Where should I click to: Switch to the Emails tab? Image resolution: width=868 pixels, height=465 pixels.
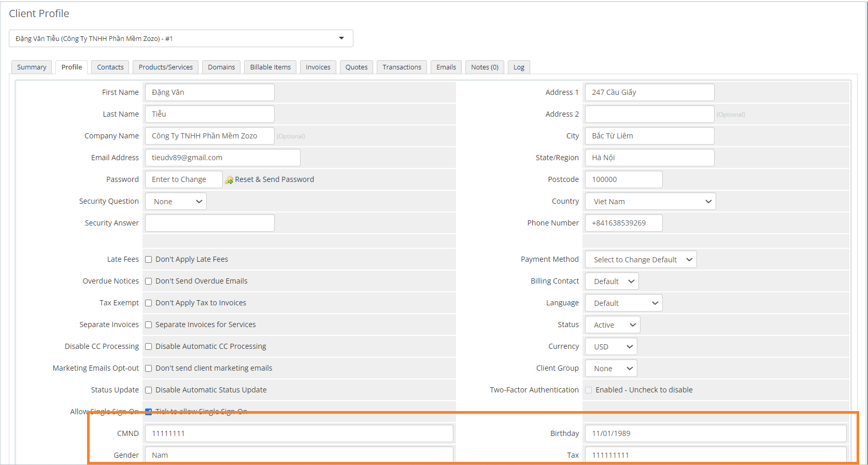(x=446, y=67)
